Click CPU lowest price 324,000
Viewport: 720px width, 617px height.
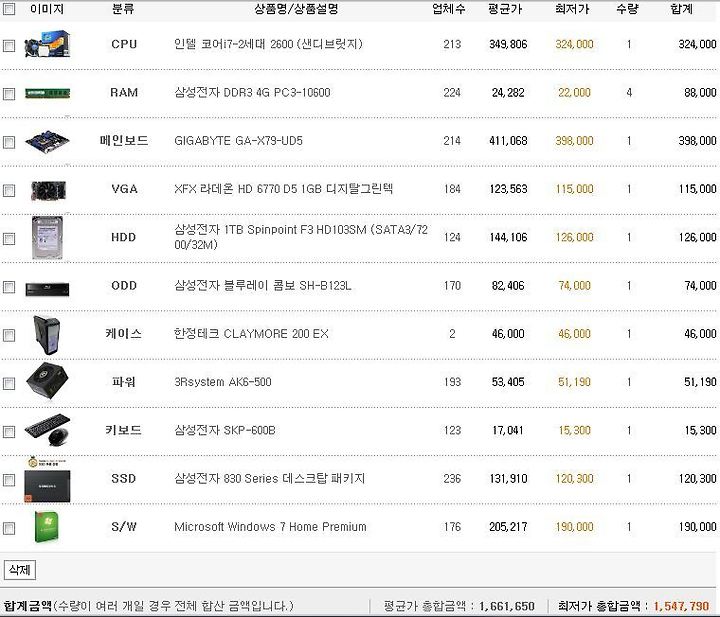574,45
